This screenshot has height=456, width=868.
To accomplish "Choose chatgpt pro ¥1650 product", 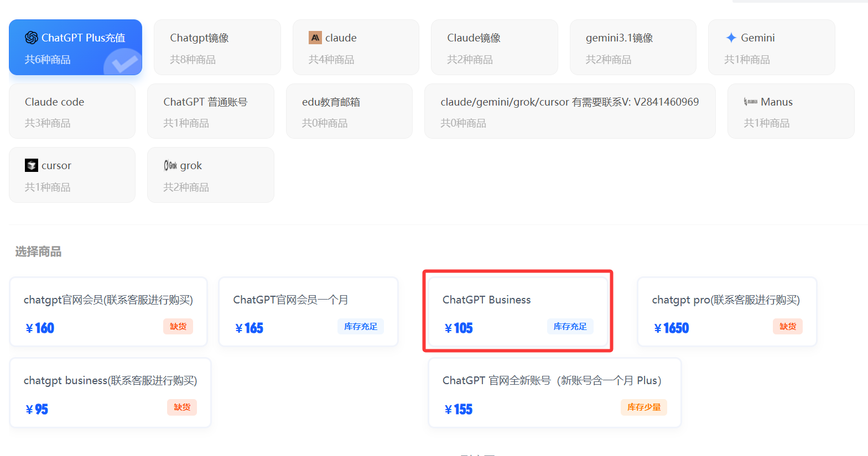I will click(x=727, y=312).
